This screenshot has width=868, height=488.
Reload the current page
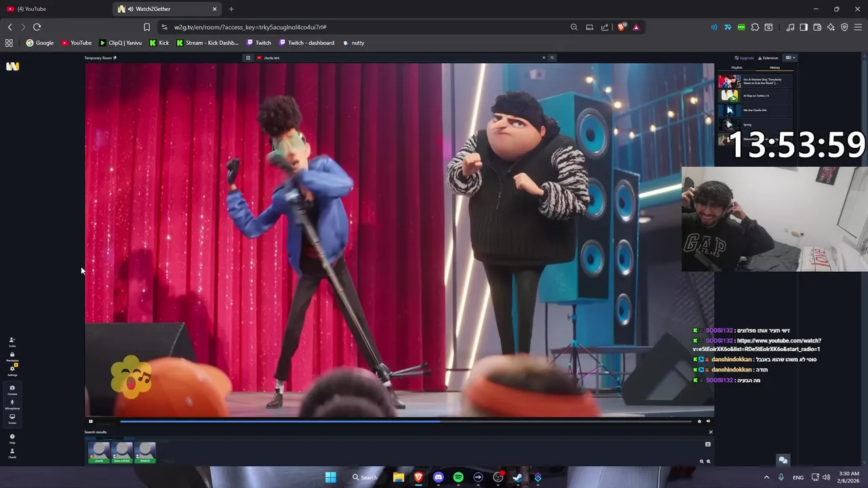(x=37, y=27)
